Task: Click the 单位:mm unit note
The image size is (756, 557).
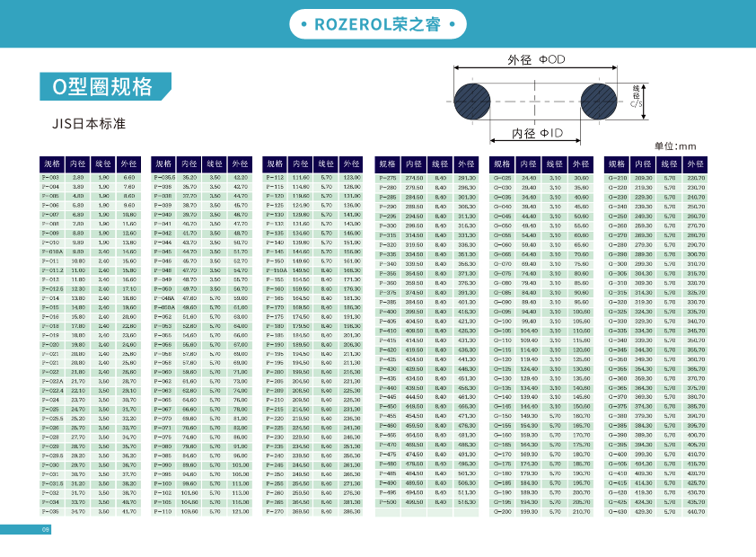Action: click(675, 146)
